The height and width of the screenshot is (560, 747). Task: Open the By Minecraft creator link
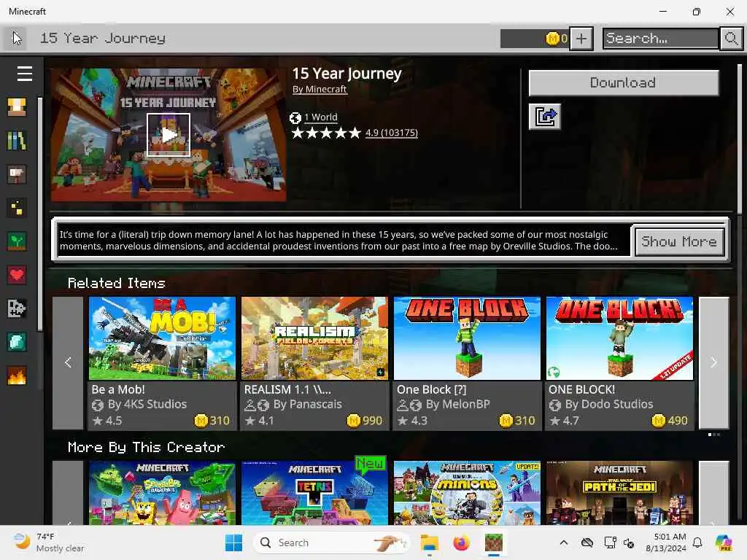320,90
